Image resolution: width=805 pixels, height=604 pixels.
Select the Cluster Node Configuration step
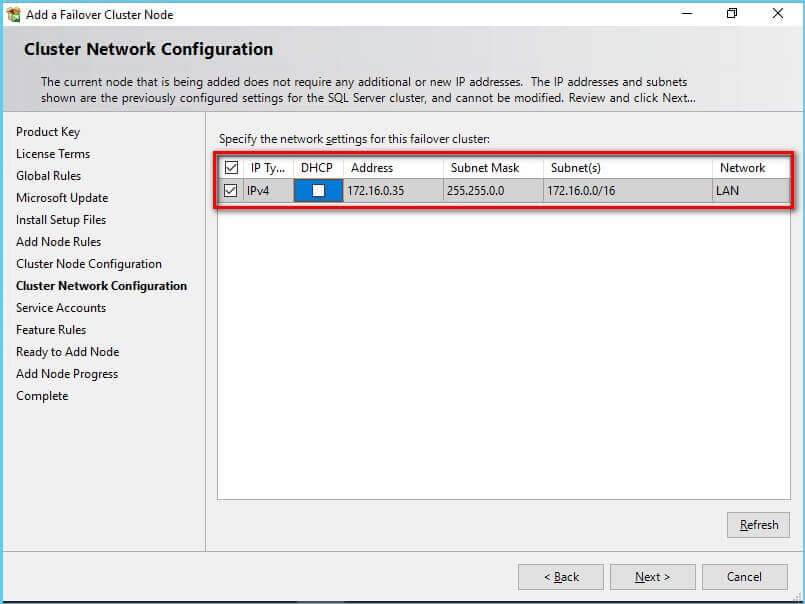[x=89, y=264]
